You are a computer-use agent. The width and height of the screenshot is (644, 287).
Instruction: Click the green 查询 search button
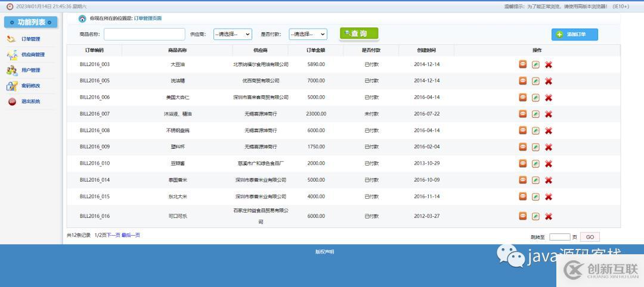coord(359,34)
